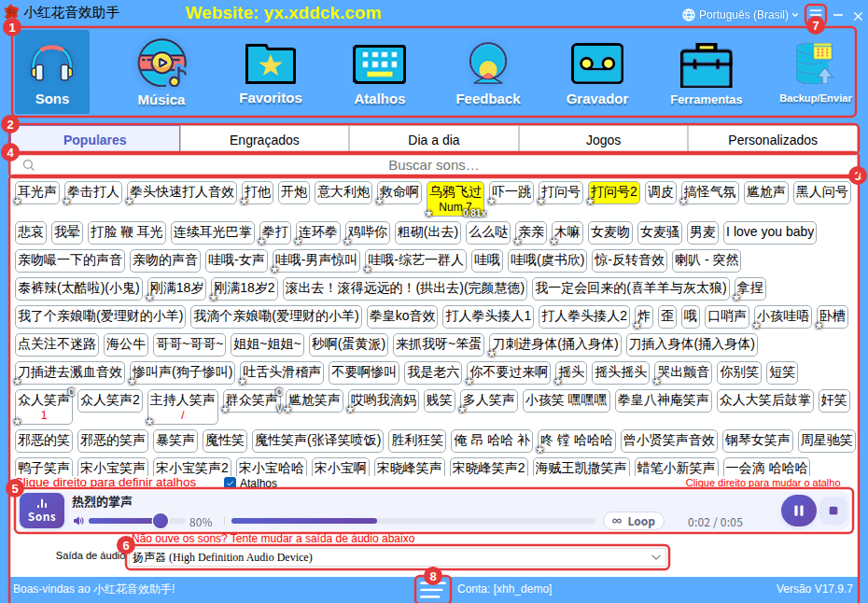Click the Conta: [xhh_demo] account text
The height and width of the screenshot is (603, 868).
504,589
